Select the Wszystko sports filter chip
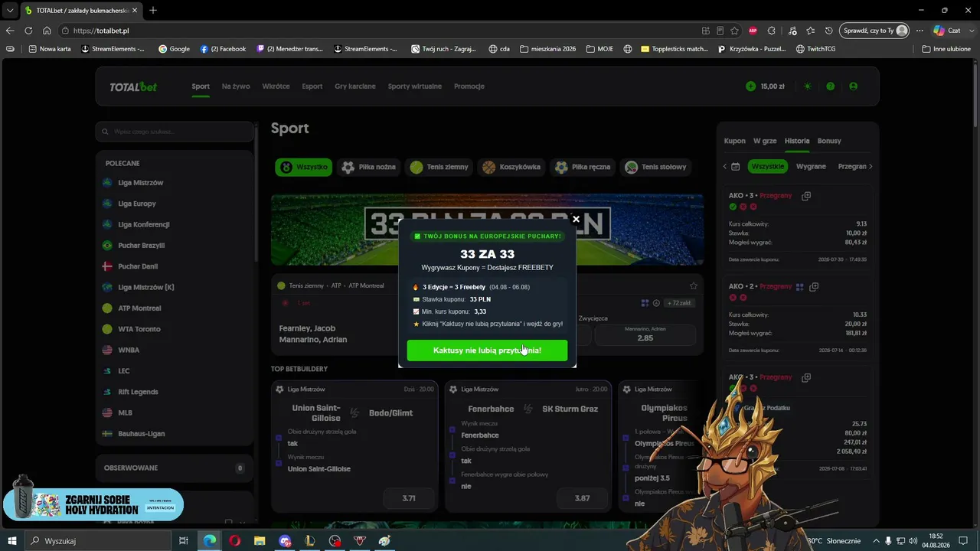Screen dimensions: 980x551 coord(303,167)
